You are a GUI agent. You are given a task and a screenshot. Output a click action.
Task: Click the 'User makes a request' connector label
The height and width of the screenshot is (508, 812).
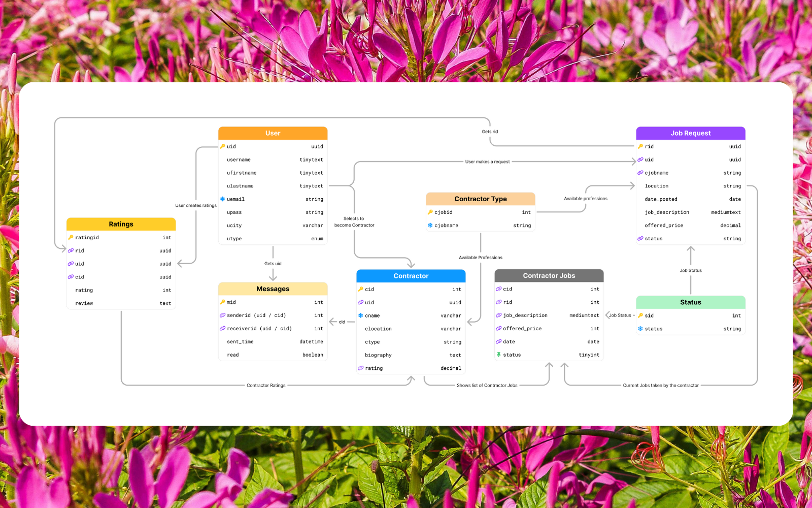pos(487,162)
